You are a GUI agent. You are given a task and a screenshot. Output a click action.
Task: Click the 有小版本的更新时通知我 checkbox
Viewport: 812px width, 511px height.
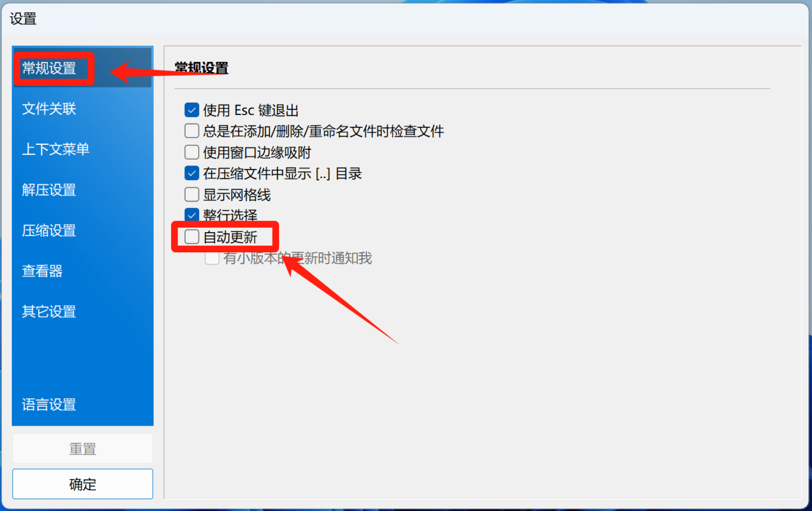coord(212,258)
